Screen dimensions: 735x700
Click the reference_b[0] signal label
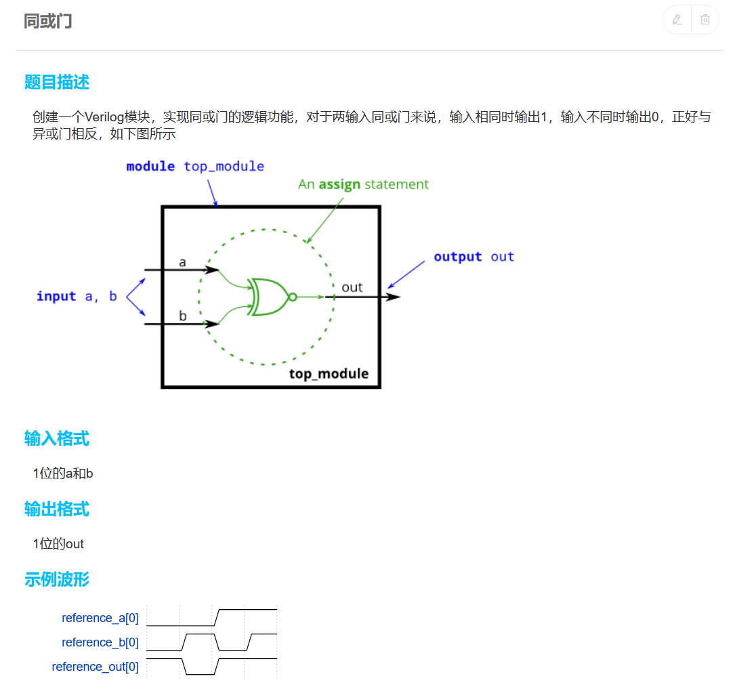pos(100,642)
